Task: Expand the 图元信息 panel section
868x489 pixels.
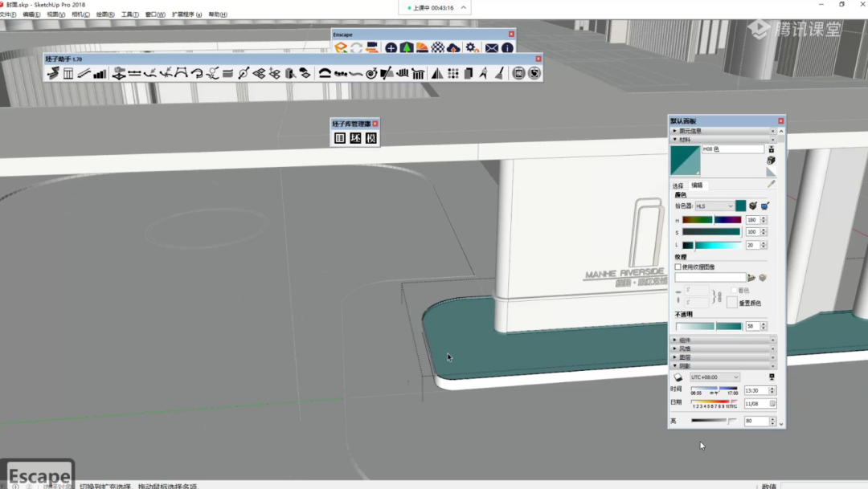Action: point(722,131)
